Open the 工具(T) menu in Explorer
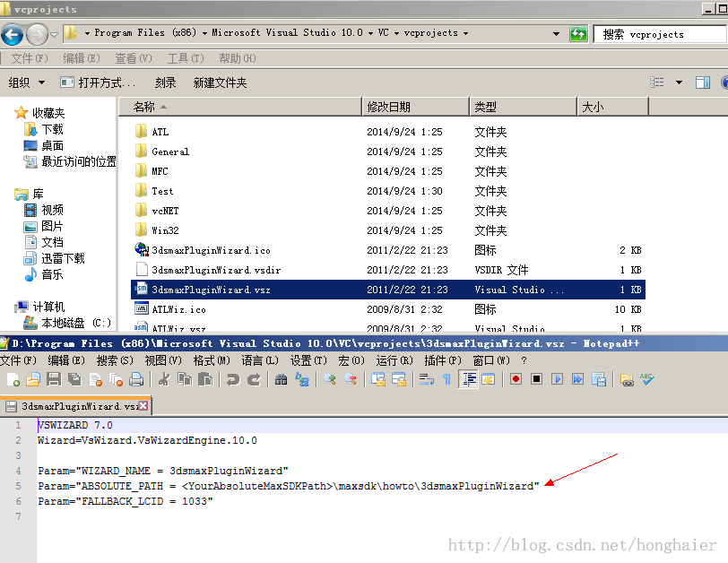 [186, 58]
